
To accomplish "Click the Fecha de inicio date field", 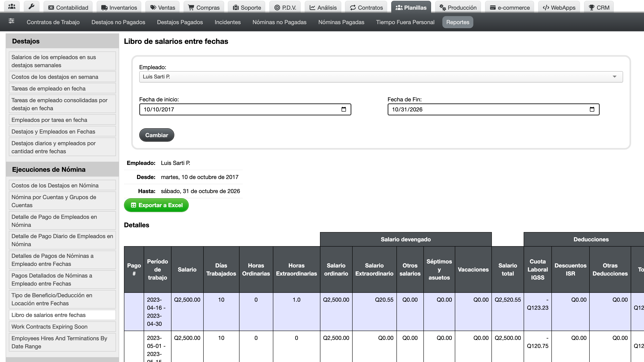I will pyautogui.click(x=245, y=109).
